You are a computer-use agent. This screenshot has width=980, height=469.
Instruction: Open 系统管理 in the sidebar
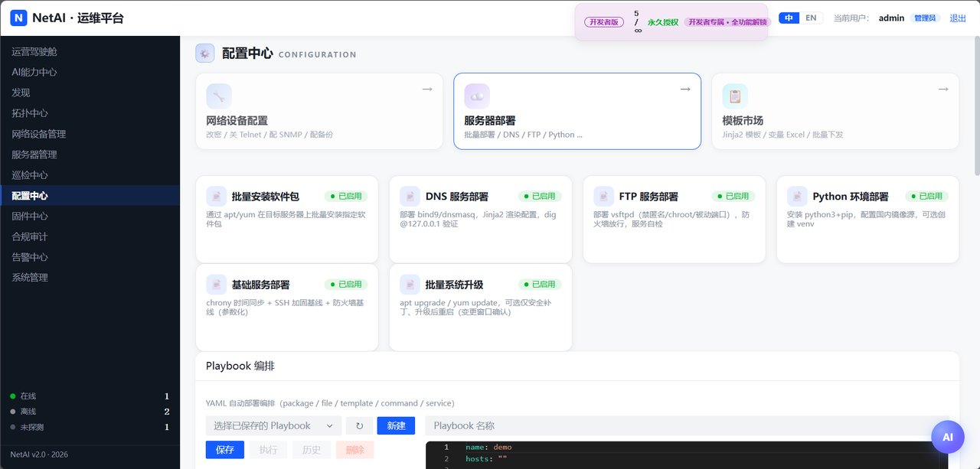point(90,278)
